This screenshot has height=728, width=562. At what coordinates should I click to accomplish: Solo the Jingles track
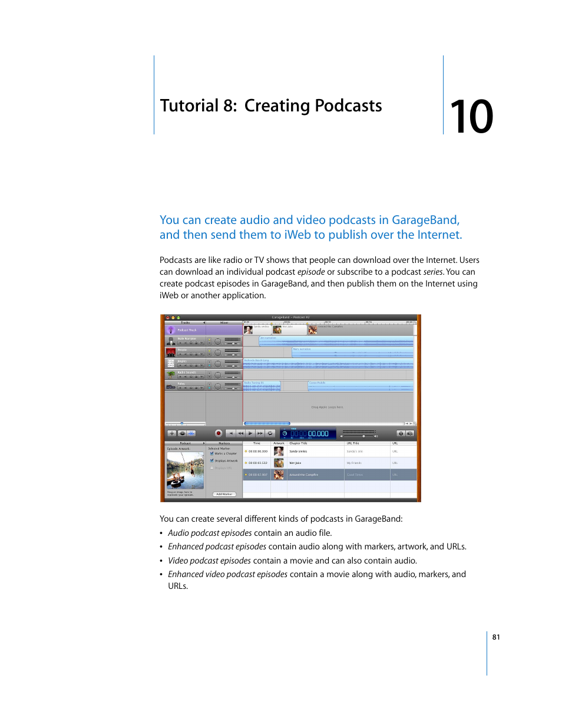[191, 365]
